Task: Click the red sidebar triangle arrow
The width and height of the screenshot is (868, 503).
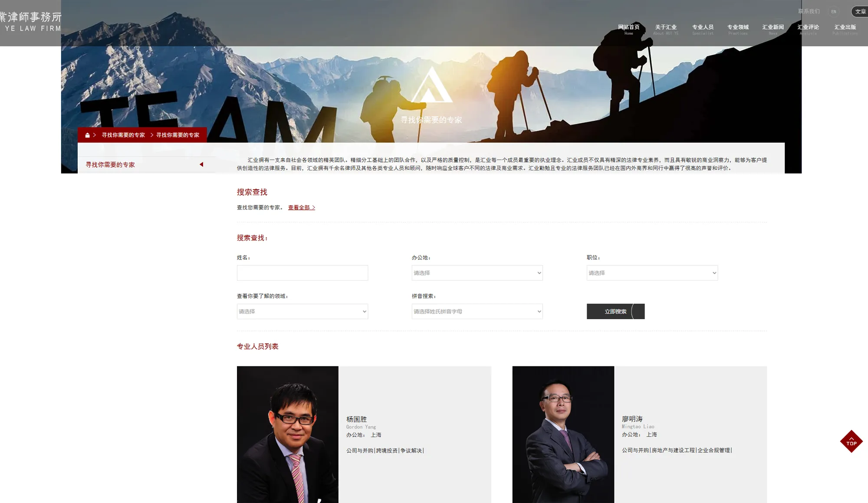Action: (x=201, y=164)
